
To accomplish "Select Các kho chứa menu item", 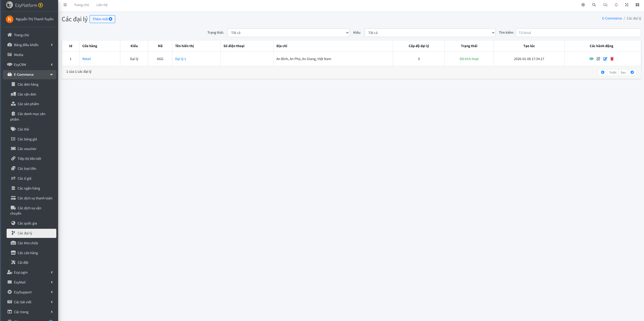I will click(28, 243).
